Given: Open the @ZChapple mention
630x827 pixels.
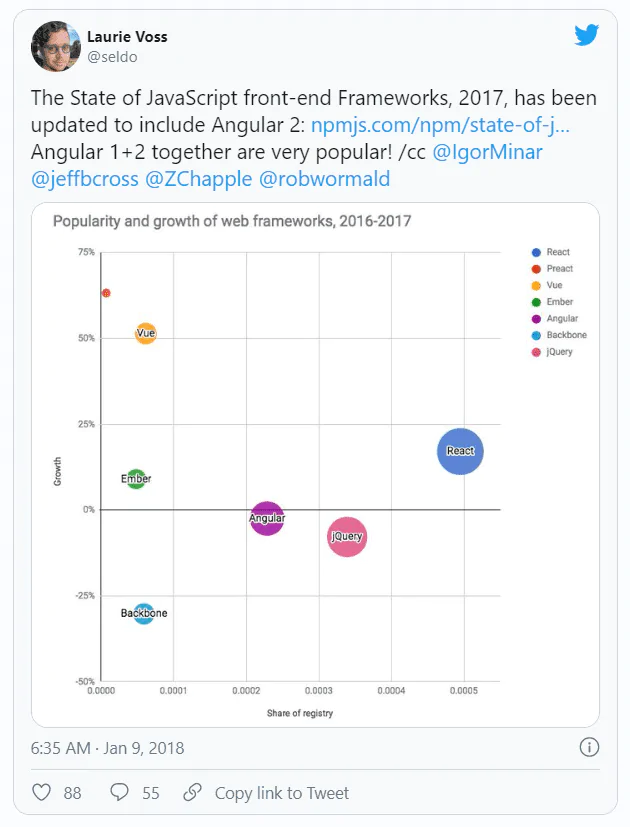Looking at the screenshot, I should [x=198, y=179].
